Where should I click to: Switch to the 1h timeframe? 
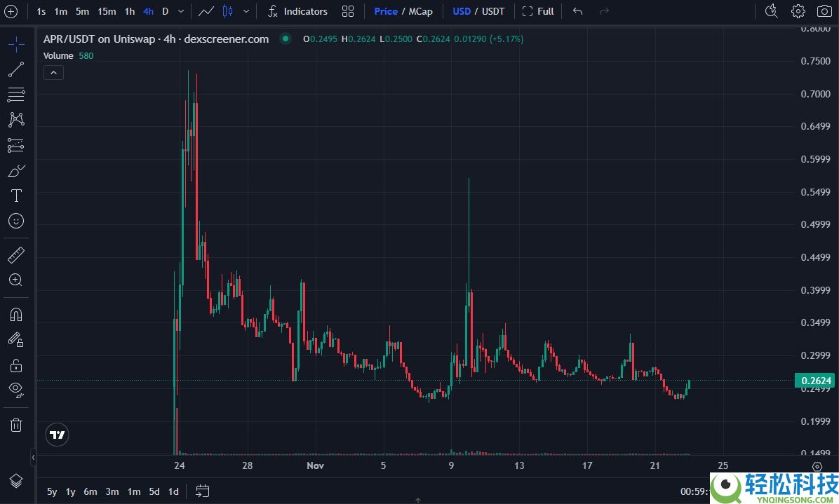pos(129,11)
